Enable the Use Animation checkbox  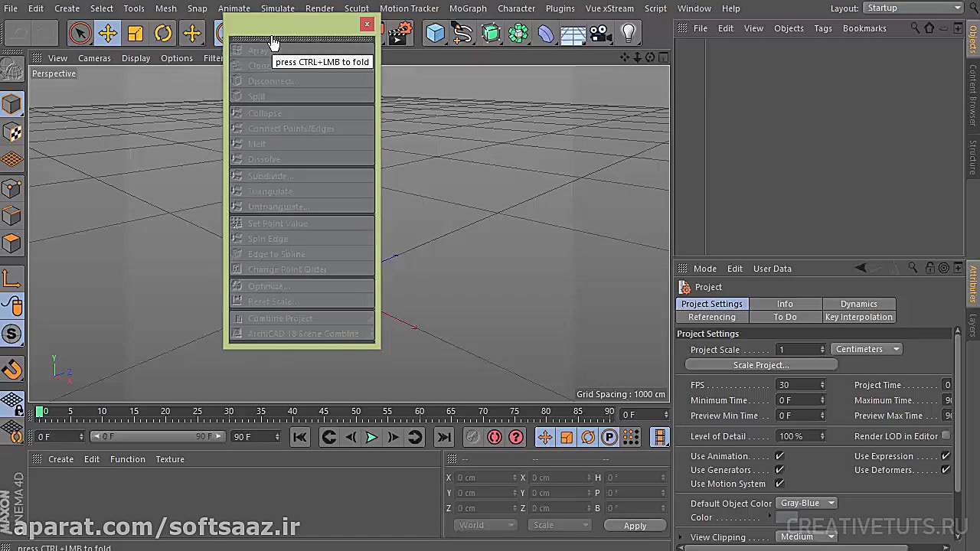coord(779,456)
